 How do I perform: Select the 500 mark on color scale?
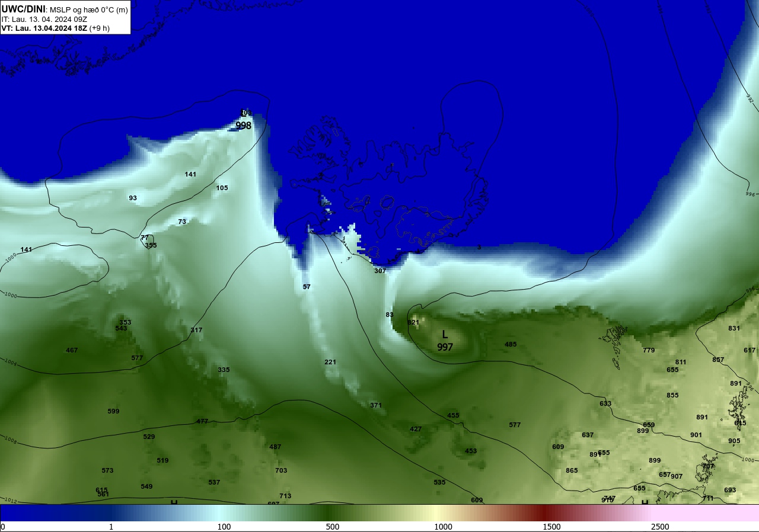(333, 527)
